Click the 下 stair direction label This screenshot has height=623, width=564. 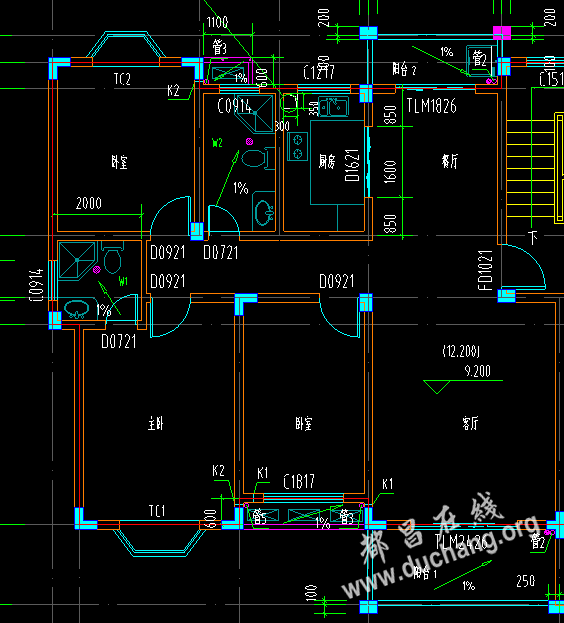point(533,238)
